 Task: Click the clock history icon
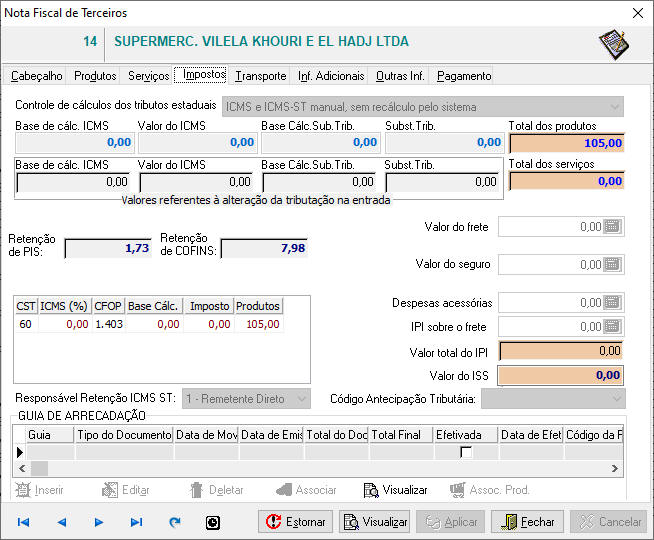coord(213,522)
